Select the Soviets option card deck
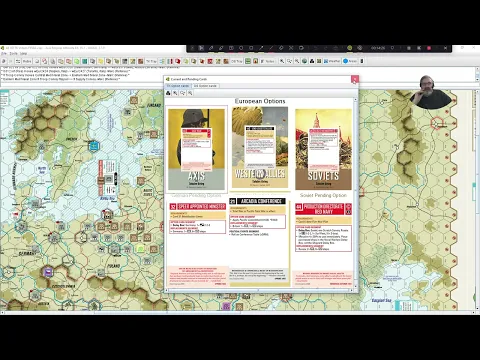This screenshot has height=360, width=480. point(323,149)
